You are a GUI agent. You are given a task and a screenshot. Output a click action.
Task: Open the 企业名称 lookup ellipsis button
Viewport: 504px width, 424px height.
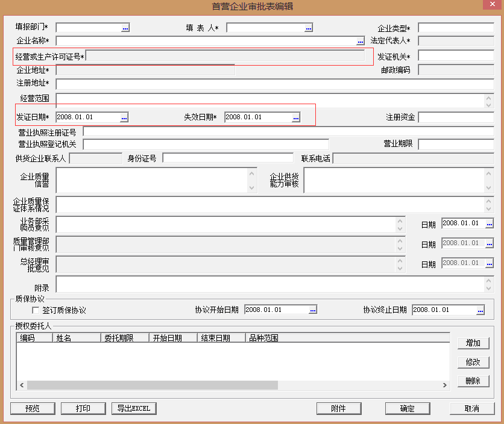(361, 41)
